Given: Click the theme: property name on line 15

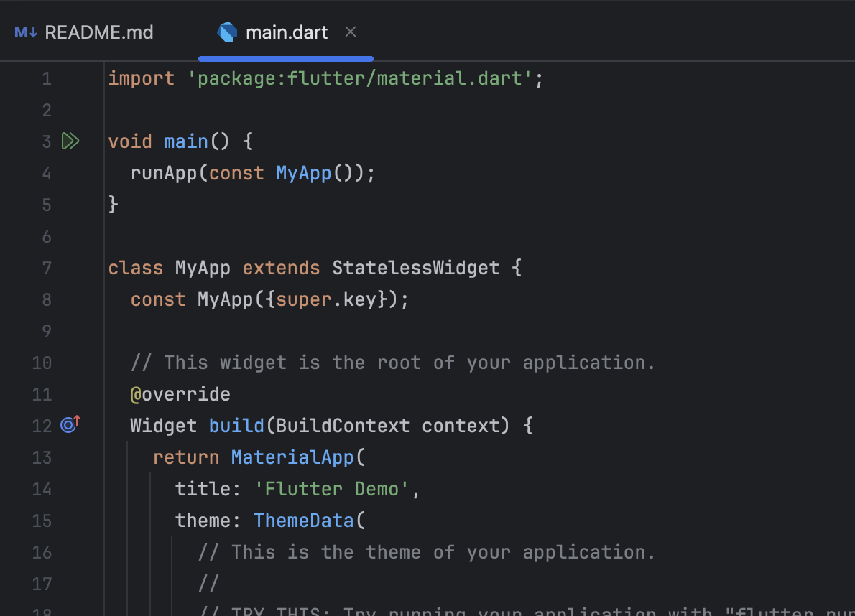Looking at the screenshot, I should [207, 521].
